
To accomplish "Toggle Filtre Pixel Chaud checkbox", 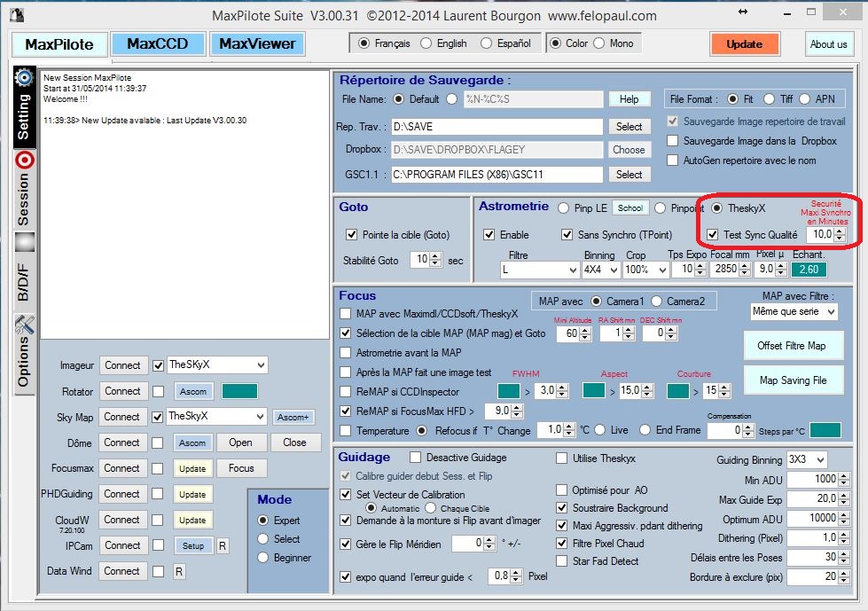I will [561, 543].
